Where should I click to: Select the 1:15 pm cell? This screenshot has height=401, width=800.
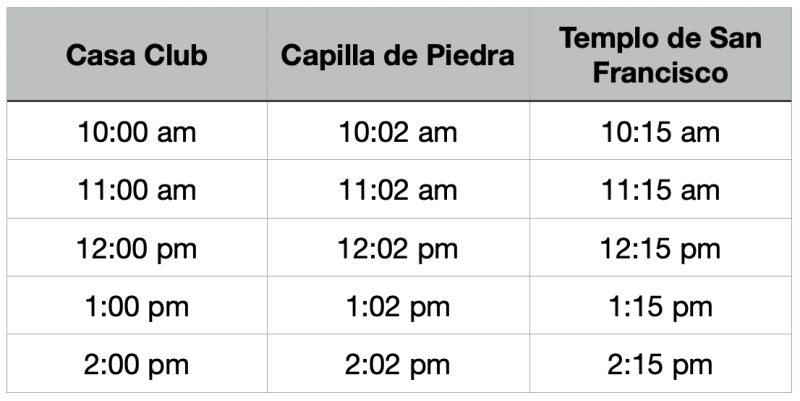[661, 306]
